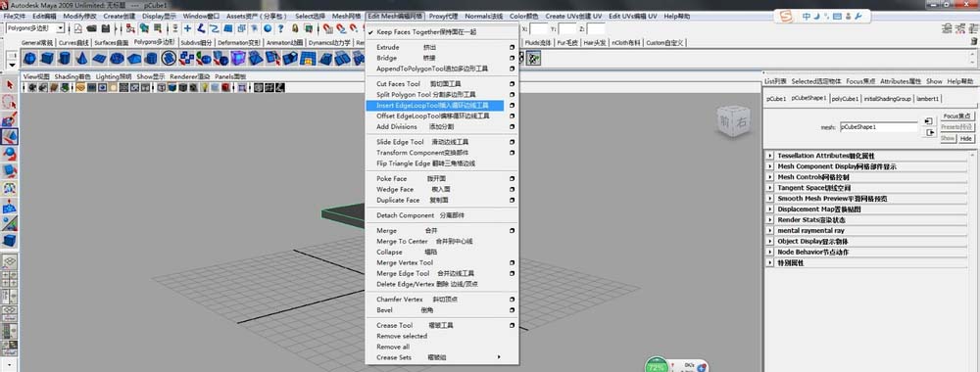Viewport: 980px width, 372px height.
Task: Switch to polyCube1 attribute tab
Action: (846, 99)
